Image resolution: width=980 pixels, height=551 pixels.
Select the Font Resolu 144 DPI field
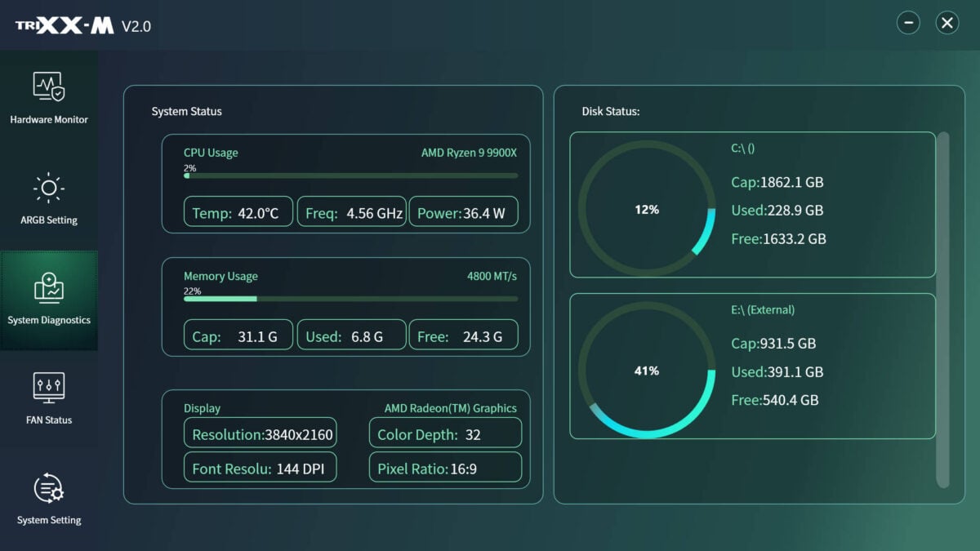point(260,467)
